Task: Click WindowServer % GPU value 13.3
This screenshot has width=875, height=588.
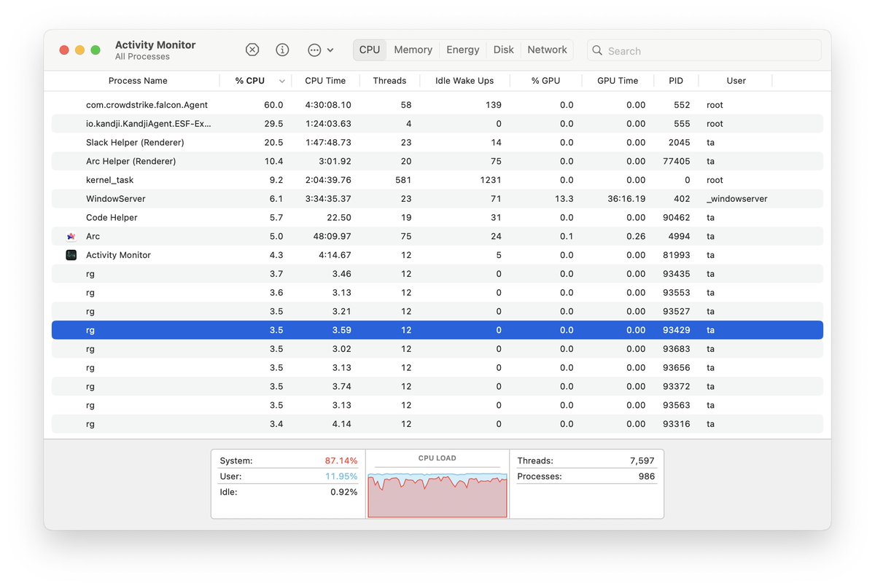Action: tap(564, 199)
